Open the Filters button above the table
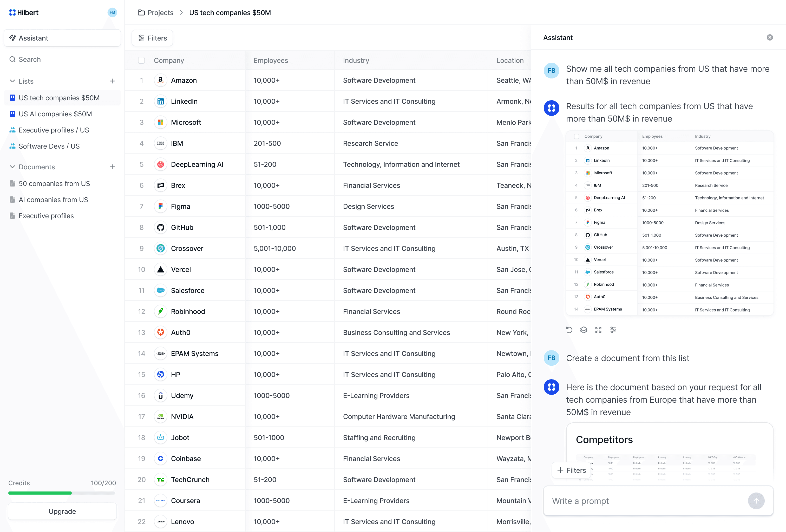Screen dimensions: 786x532 (x=153, y=38)
